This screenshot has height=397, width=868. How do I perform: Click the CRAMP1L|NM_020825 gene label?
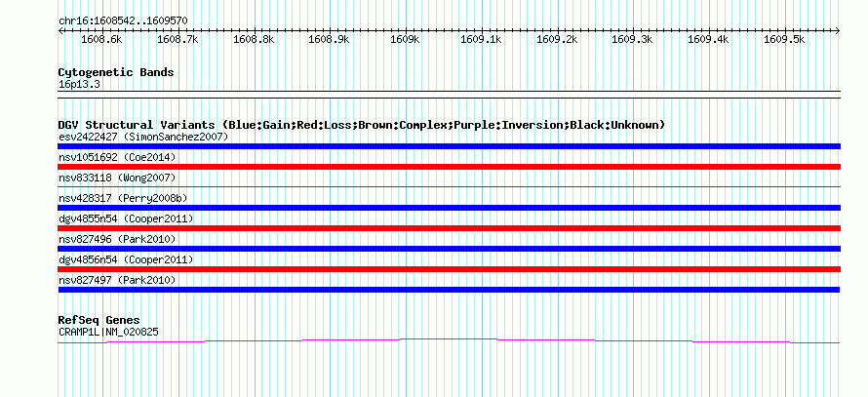point(108,333)
